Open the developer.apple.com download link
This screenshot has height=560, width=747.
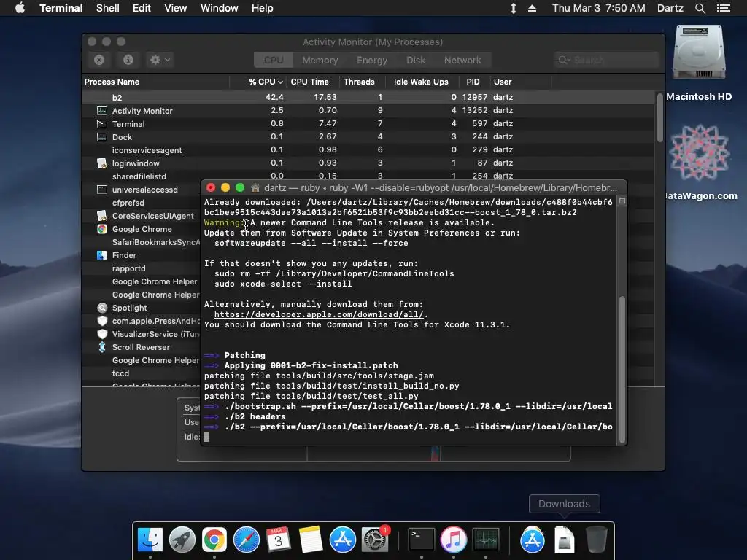319,314
